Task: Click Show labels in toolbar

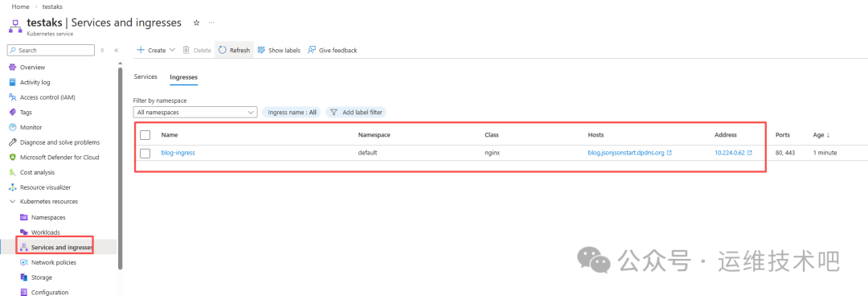Action: 279,51
